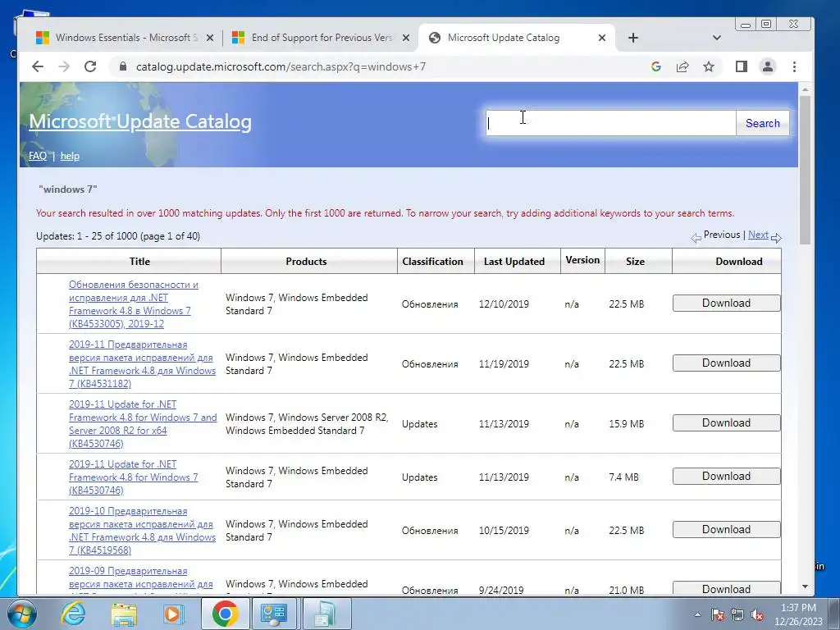Open network status tray icon
The image size is (840, 630).
737,615
